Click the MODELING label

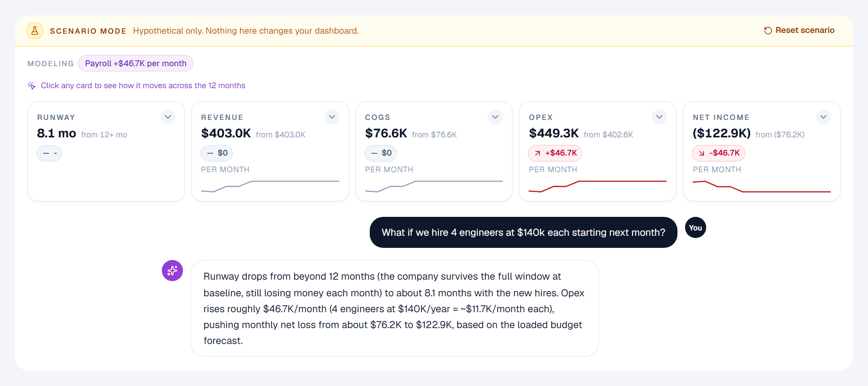pyautogui.click(x=51, y=64)
